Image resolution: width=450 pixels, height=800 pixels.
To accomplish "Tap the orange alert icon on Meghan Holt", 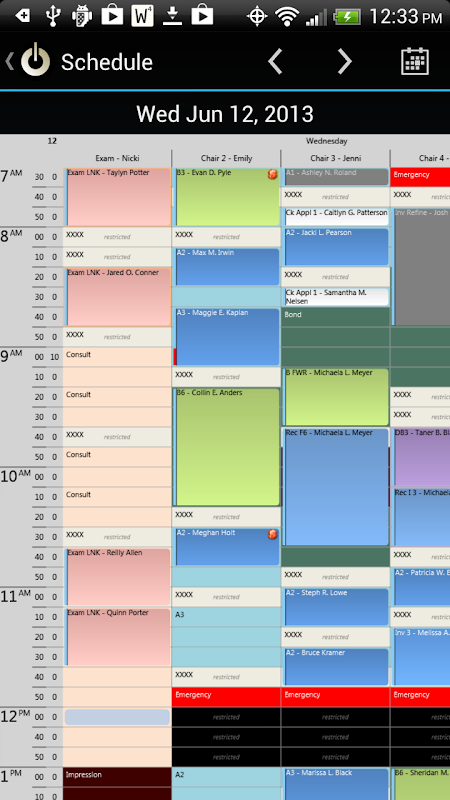I will [x=272, y=535].
